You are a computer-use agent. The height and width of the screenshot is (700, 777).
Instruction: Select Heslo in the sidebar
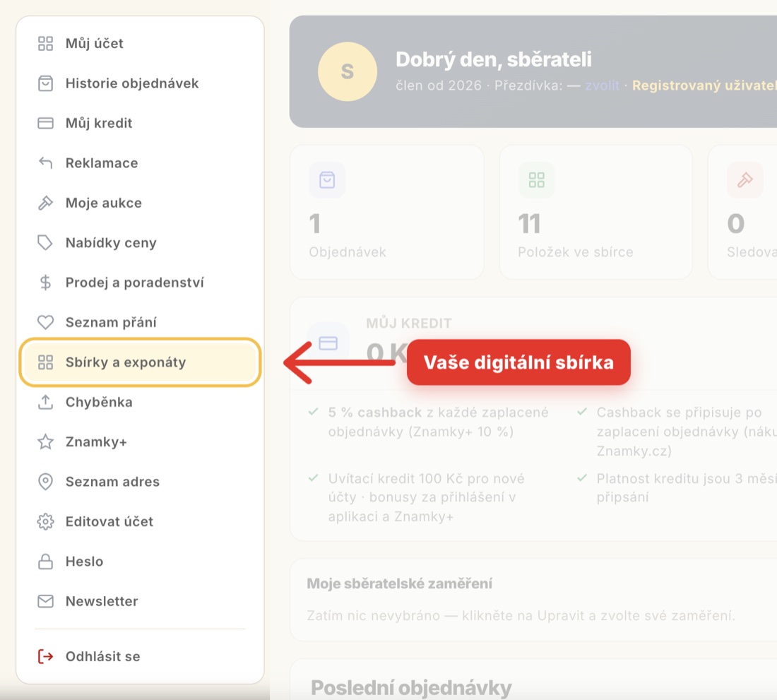pos(140,562)
